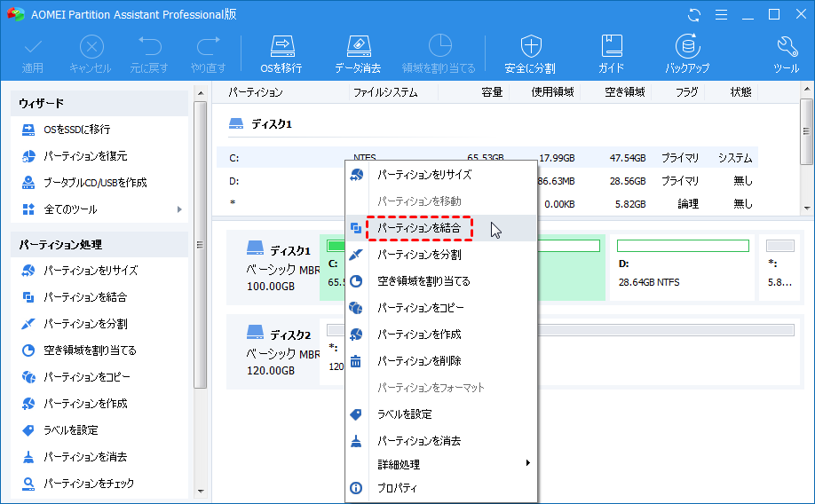Select D: 28.64GB NTFS partition block
815x504 pixels.
(x=682, y=268)
